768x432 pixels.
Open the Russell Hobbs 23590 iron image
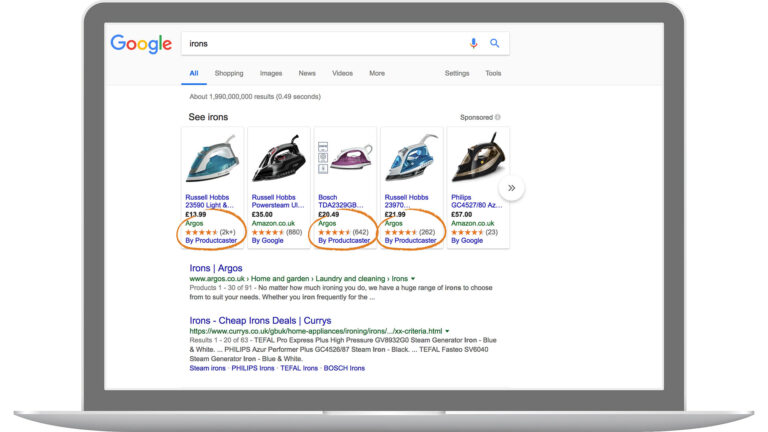coord(213,159)
